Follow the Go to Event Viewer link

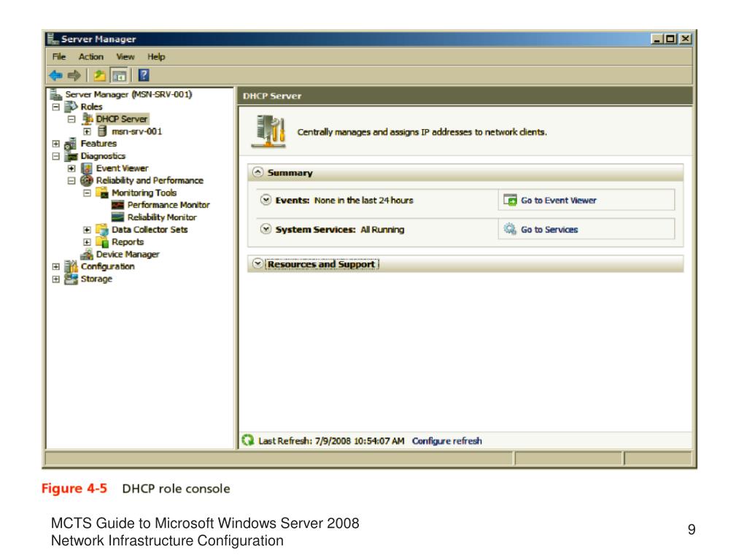click(x=558, y=201)
